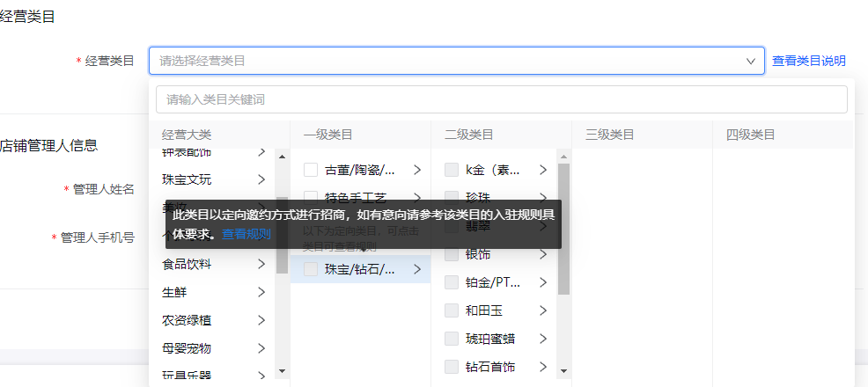Select the 生鲜 category

174,293
